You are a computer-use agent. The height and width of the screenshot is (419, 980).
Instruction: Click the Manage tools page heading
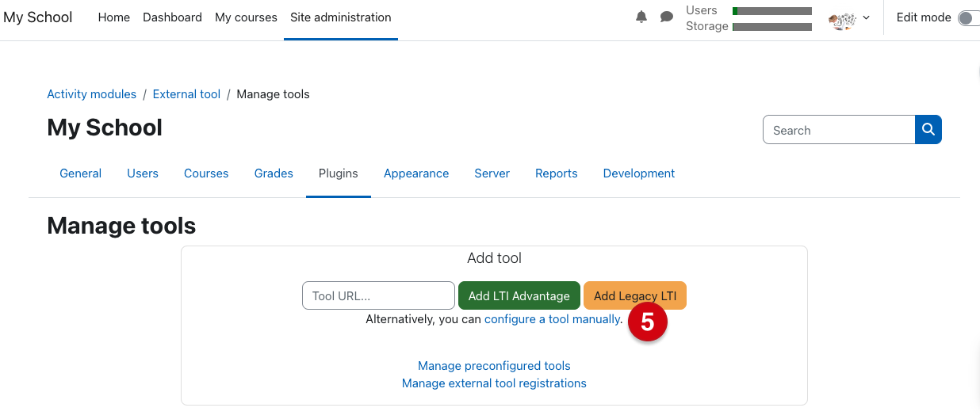click(x=121, y=226)
